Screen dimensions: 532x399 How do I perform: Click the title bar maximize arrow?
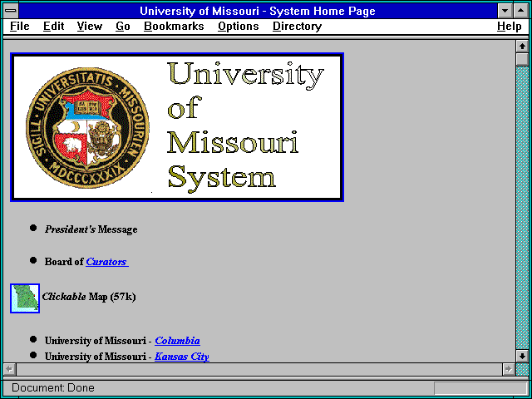(x=521, y=11)
